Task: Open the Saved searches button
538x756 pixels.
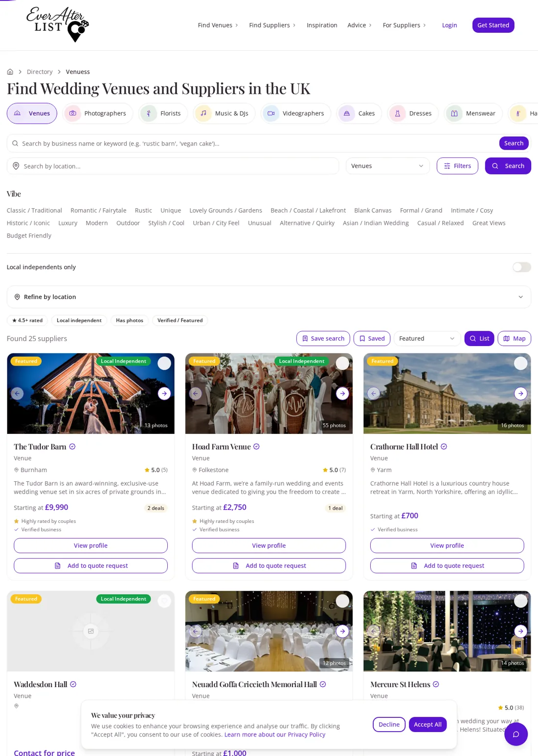Action: coord(372,339)
